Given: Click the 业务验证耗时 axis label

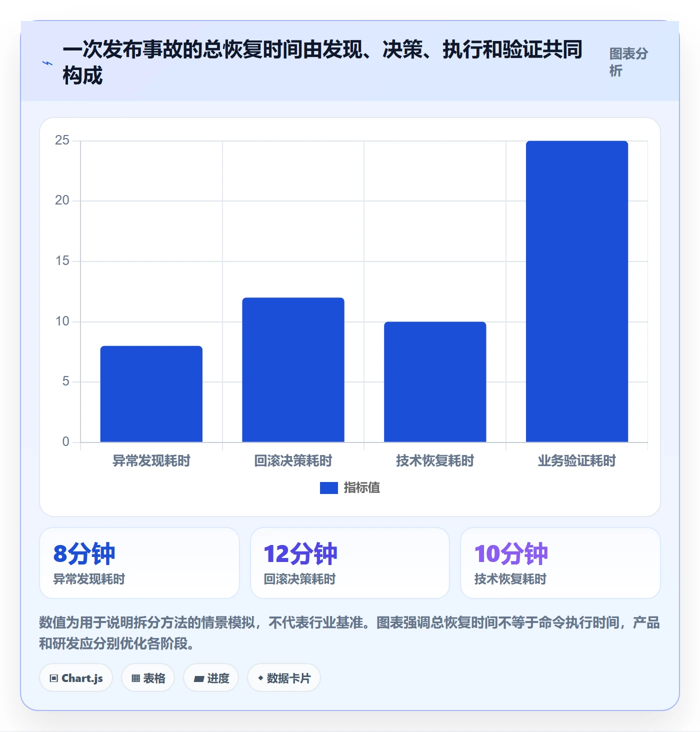Looking at the screenshot, I should tap(577, 461).
